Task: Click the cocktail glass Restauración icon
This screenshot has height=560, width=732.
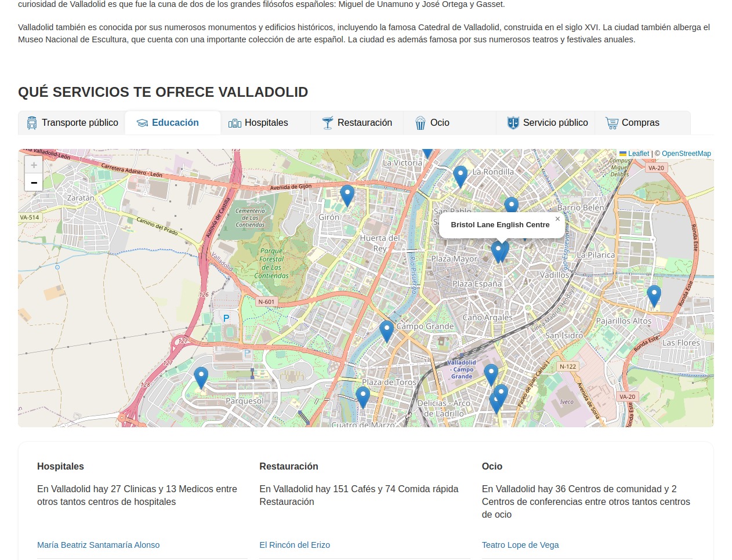Action: pos(328,123)
